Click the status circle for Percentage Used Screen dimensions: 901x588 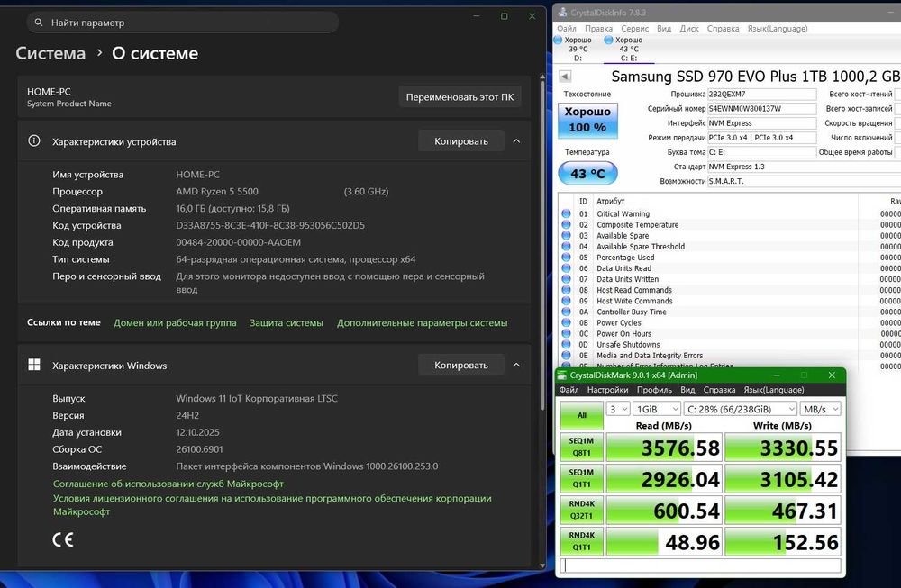click(566, 258)
